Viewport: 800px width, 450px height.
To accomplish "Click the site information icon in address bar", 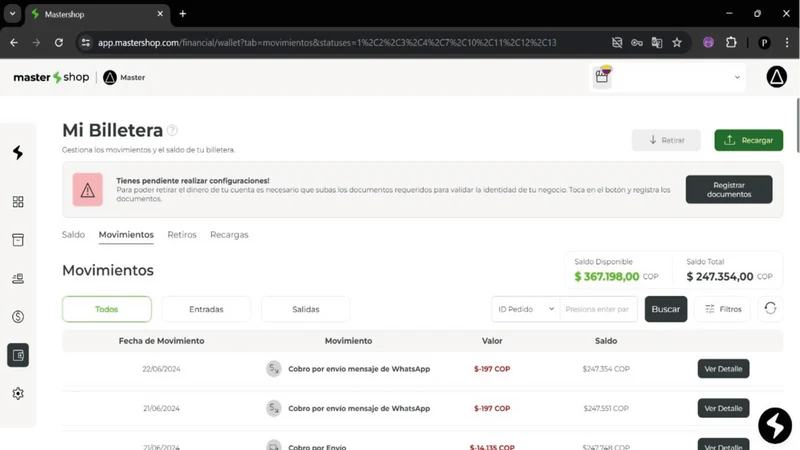I will pyautogui.click(x=86, y=43).
